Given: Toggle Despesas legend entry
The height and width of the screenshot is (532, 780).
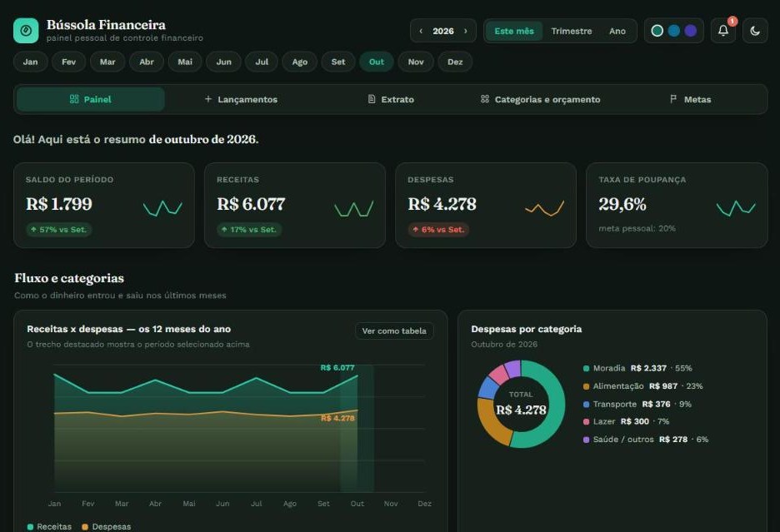Looking at the screenshot, I should pos(107,526).
